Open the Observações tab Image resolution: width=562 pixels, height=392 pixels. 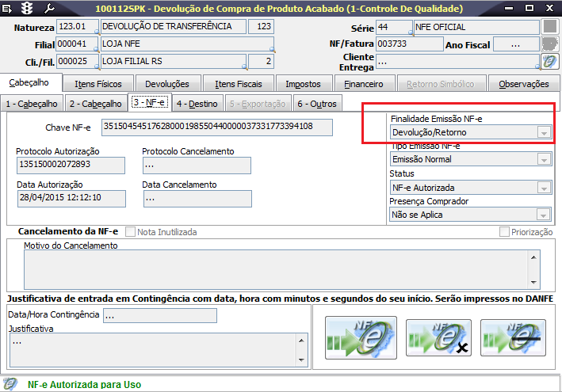click(524, 84)
